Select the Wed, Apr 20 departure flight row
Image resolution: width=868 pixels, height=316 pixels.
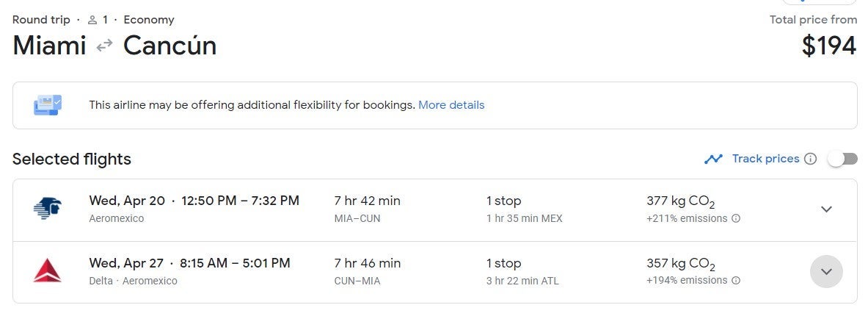click(194, 201)
